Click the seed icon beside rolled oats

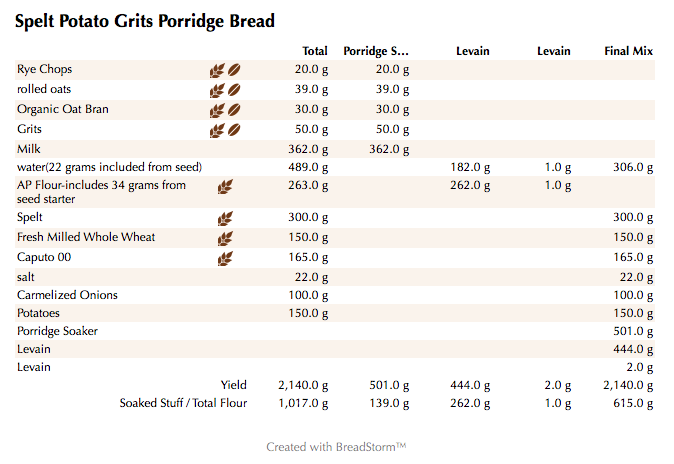coord(234,91)
